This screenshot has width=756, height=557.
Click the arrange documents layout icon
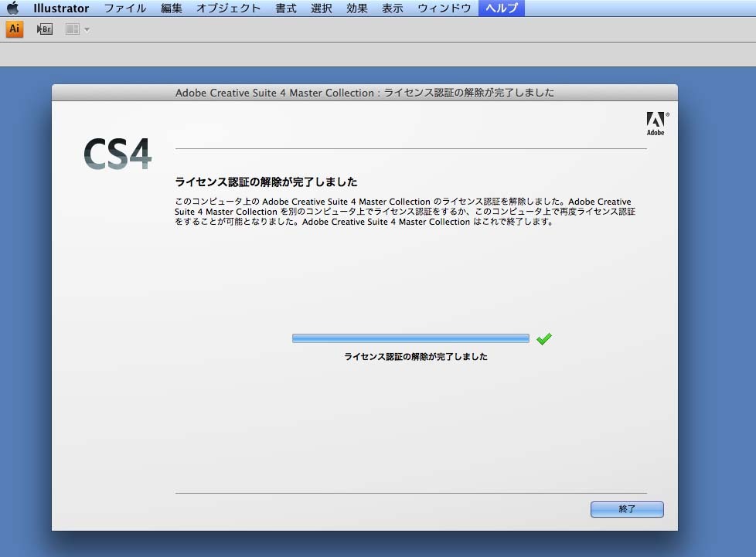pyautogui.click(x=73, y=29)
